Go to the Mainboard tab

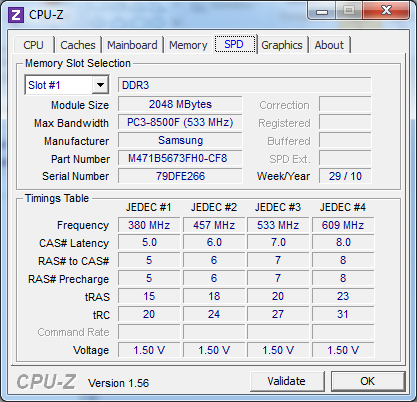[x=132, y=45]
